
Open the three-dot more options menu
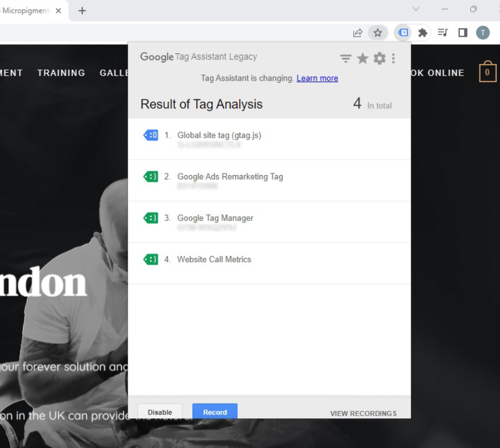tap(393, 58)
